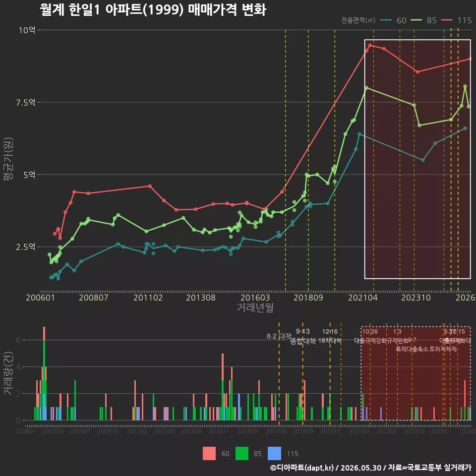Click the 6 label on volume axis

tap(18, 340)
